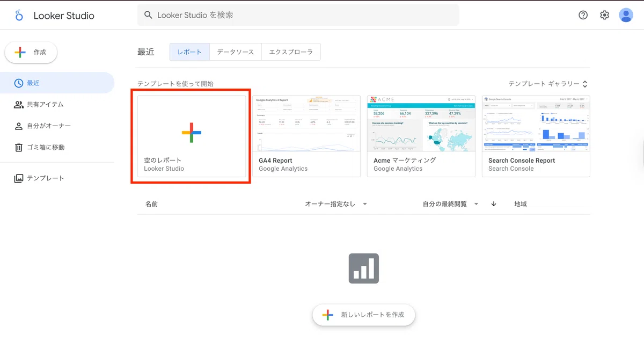The height and width of the screenshot is (349, 644).
Task: Click the GA4 Report title text
Action: [x=275, y=161]
